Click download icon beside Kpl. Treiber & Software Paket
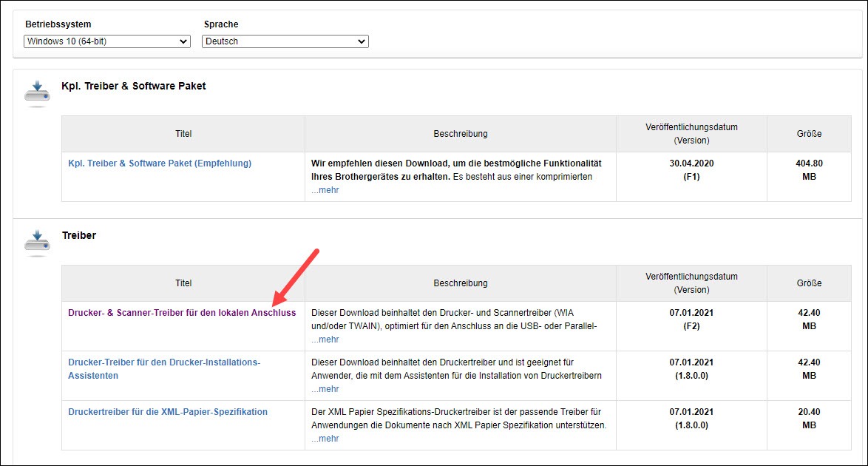 [x=37, y=93]
